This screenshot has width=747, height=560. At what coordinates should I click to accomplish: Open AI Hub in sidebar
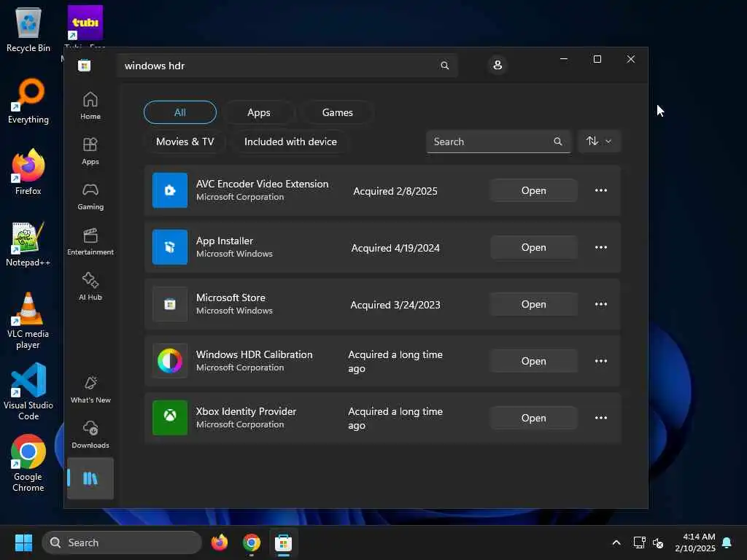click(x=90, y=287)
